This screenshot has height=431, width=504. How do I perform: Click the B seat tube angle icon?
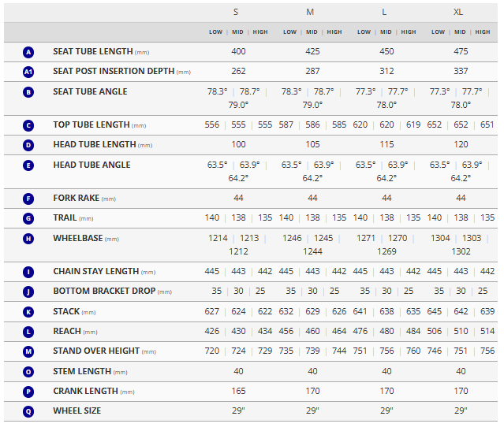[28, 92]
